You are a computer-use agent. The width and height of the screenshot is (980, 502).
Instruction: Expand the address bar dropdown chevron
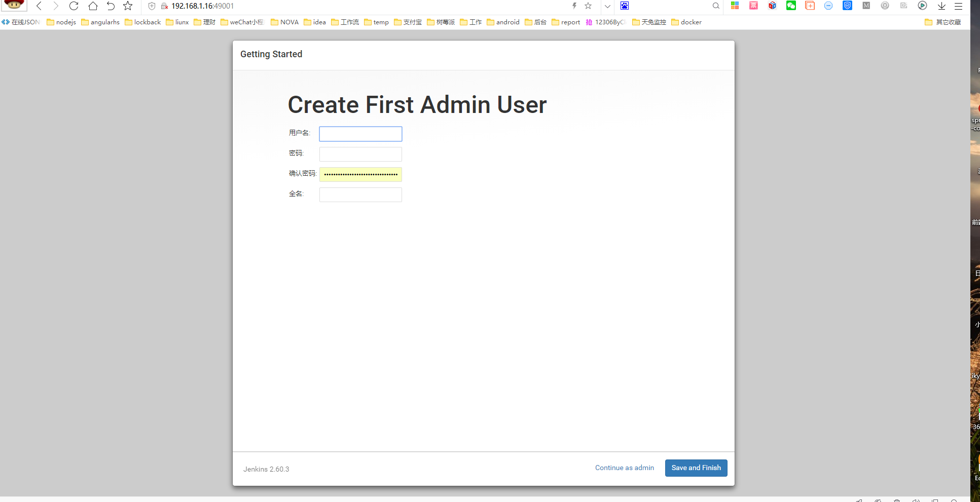607,6
